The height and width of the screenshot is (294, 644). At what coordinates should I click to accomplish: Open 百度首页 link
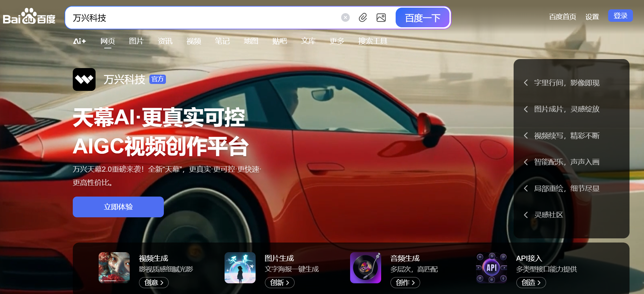[x=563, y=17]
